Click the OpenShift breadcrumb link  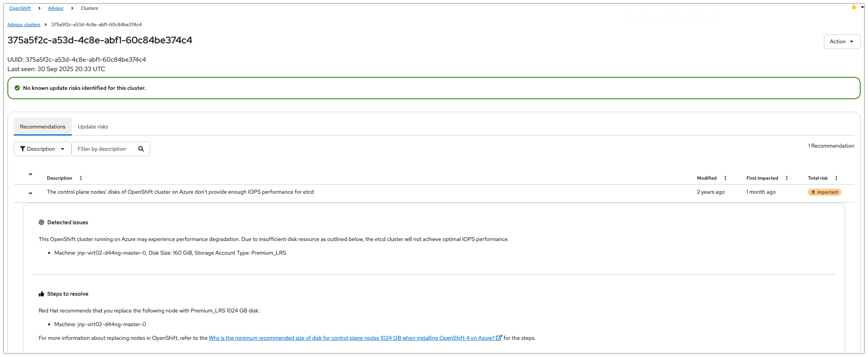pyautogui.click(x=20, y=8)
